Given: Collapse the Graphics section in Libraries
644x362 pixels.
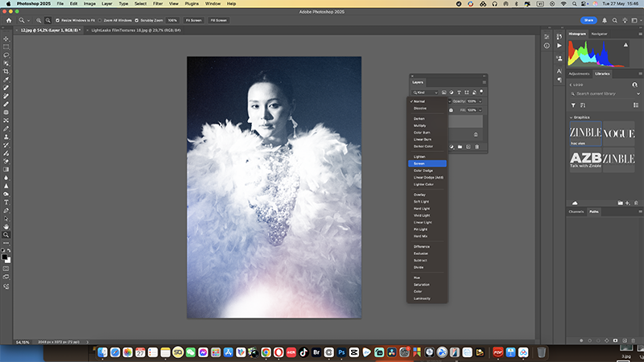Looking at the screenshot, I should 572,117.
